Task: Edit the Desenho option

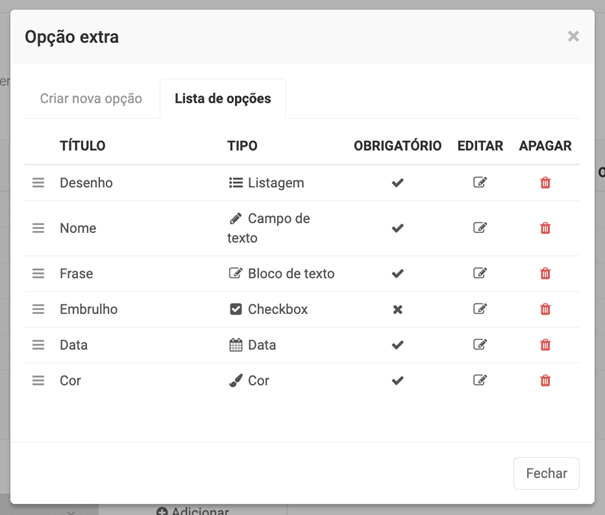Action: 480,183
